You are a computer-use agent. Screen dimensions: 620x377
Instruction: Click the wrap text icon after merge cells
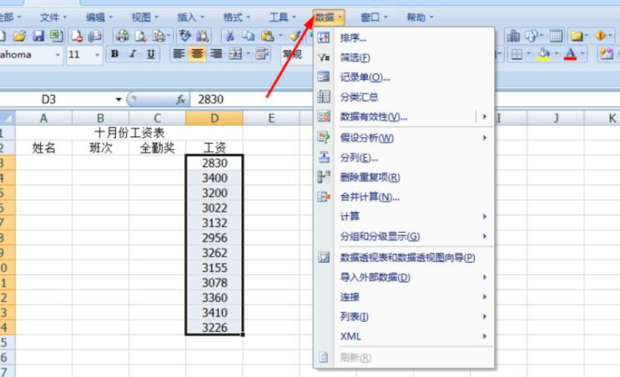[262, 54]
